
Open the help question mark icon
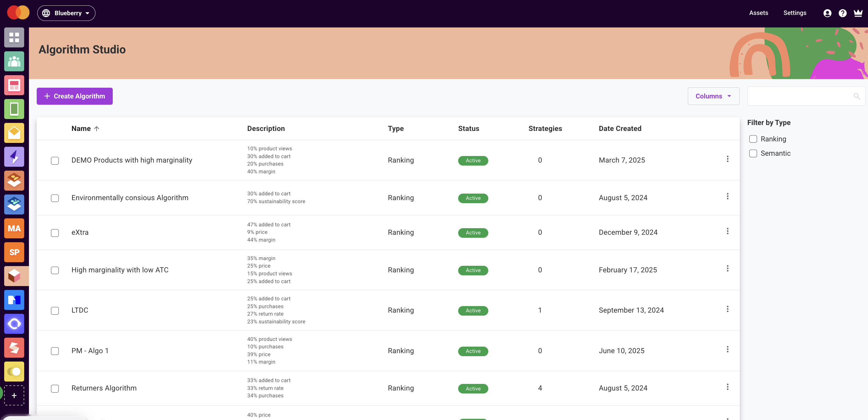point(842,13)
